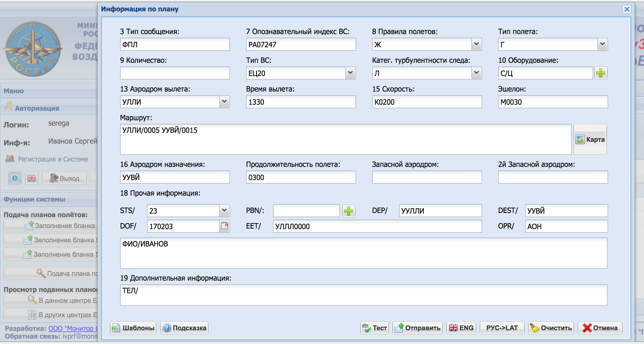This screenshot has height=344, width=644.
Task: Open the Подсказка help button
Action: coord(184,328)
